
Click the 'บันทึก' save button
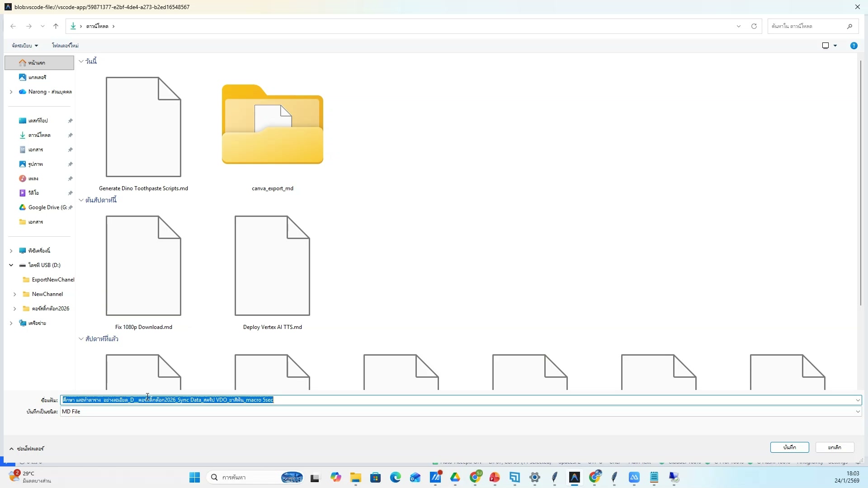pos(789,447)
